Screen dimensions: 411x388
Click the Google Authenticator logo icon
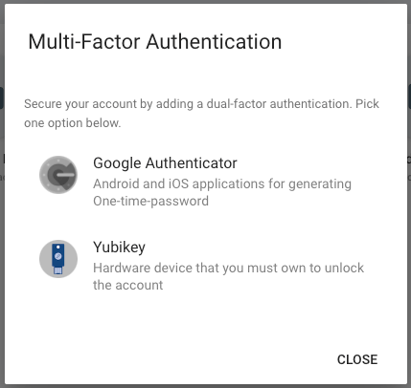(58, 175)
